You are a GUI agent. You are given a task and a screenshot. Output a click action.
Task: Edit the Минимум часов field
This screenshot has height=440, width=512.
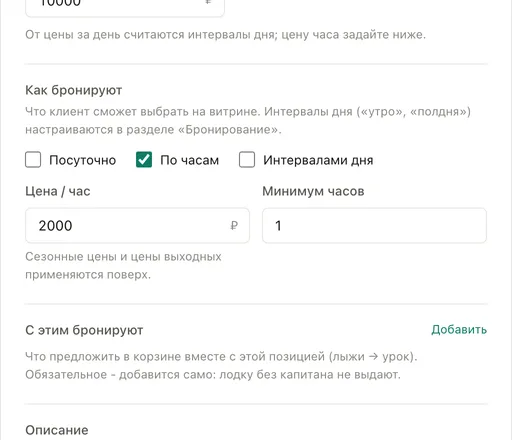tap(374, 226)
